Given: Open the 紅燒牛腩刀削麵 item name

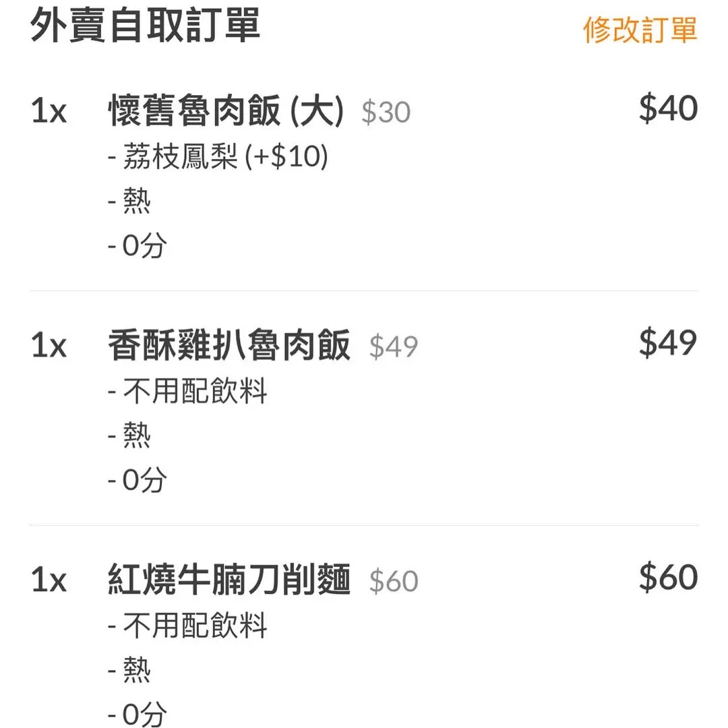Looking at the screenshot, I should tap(229, 580).
